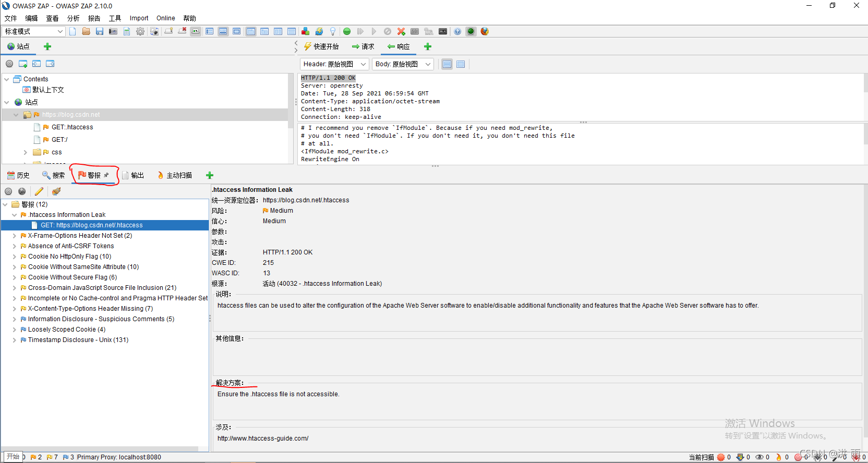
Task: Open the 帮助 menu
Action: [189, 18]
